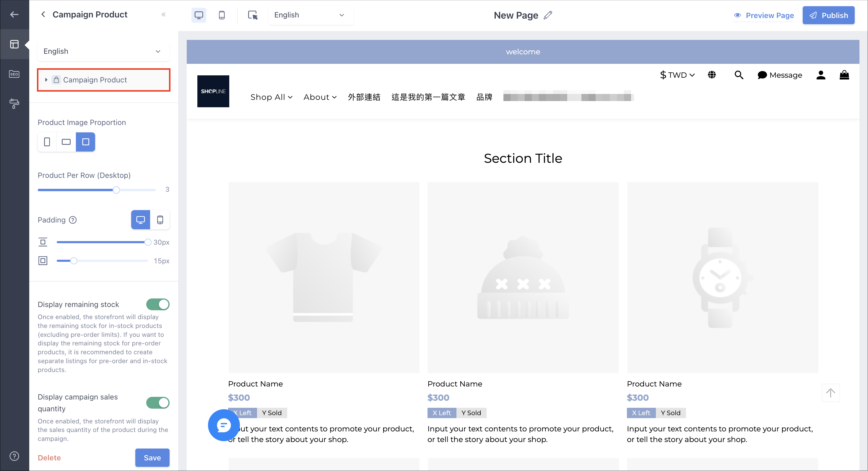
Task: Go back from Campaign Product panel
Action: [43, 14]
